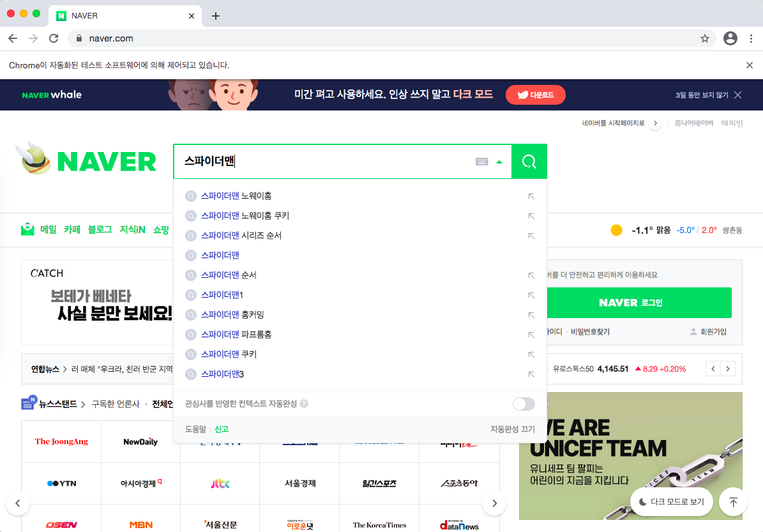Viewport: 763px width, 532px height.
Task: Go to previous newsstand page arrow
Action: (x=17, y=503)
